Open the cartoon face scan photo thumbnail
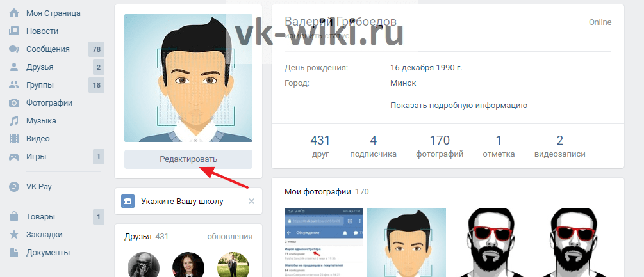644x277 pixels. [x=407, y=242]
